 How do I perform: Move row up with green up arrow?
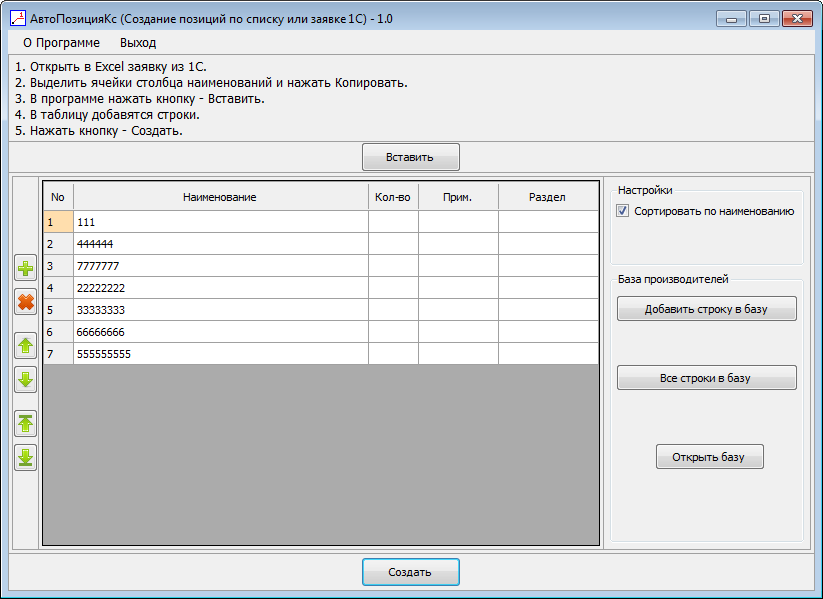pos(25,346)
